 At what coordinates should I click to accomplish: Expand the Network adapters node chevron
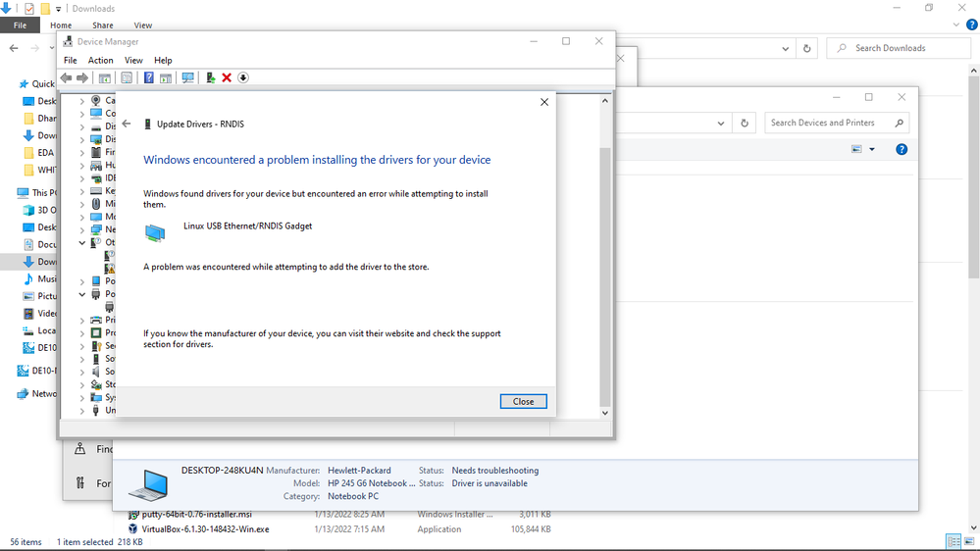(x=81, y=229)
